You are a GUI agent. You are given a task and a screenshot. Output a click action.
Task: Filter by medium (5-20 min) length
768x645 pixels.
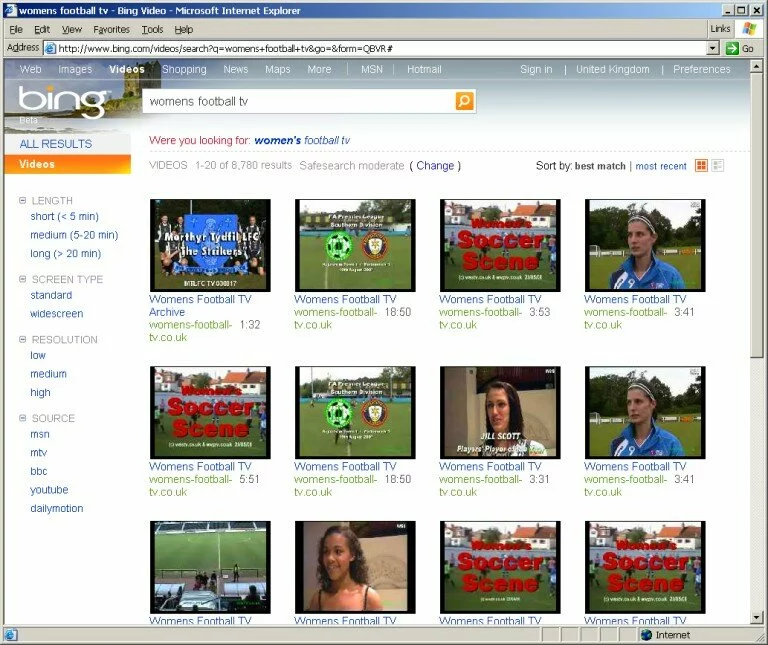click(x=74, y=235)
